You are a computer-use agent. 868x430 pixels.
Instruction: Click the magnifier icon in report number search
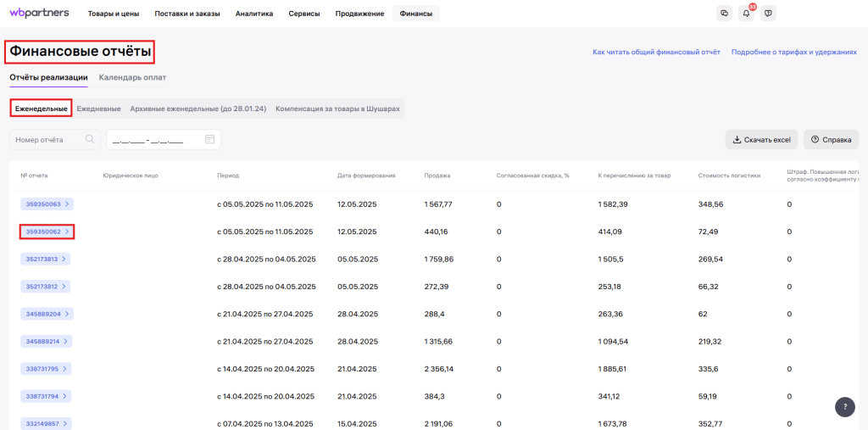(90, 140)
